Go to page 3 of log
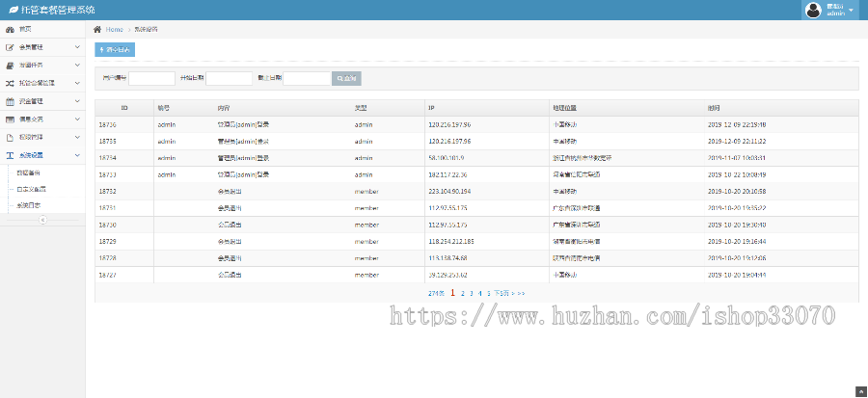 pos(471,294)
